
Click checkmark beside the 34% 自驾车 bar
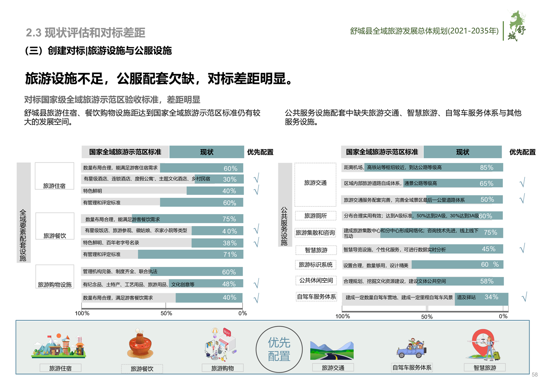pos(524,297)
